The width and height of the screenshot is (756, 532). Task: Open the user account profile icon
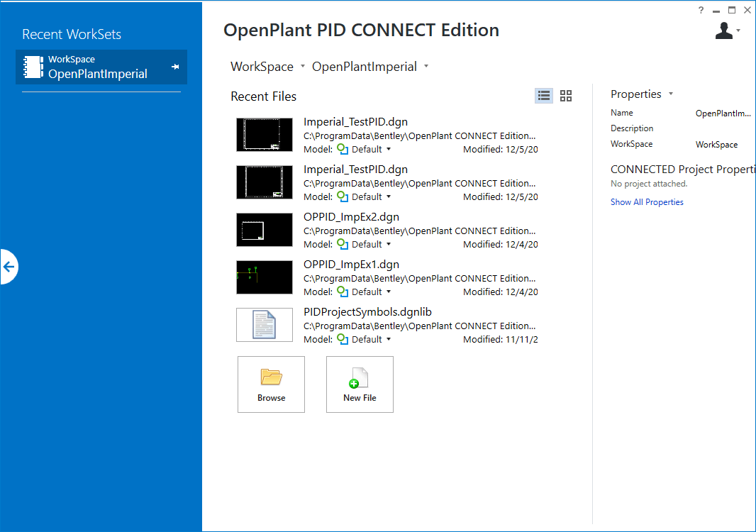(723, 31)
